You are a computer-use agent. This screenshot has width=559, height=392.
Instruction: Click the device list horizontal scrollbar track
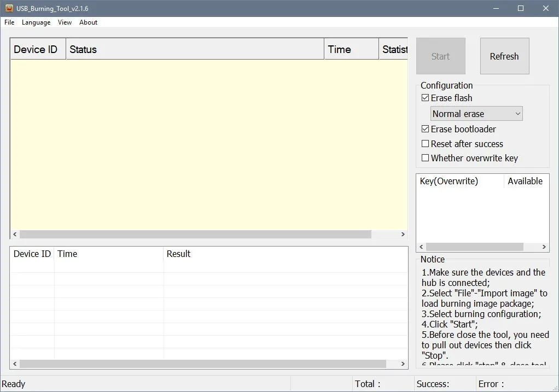pyautogui.click(x=195, y=234)
